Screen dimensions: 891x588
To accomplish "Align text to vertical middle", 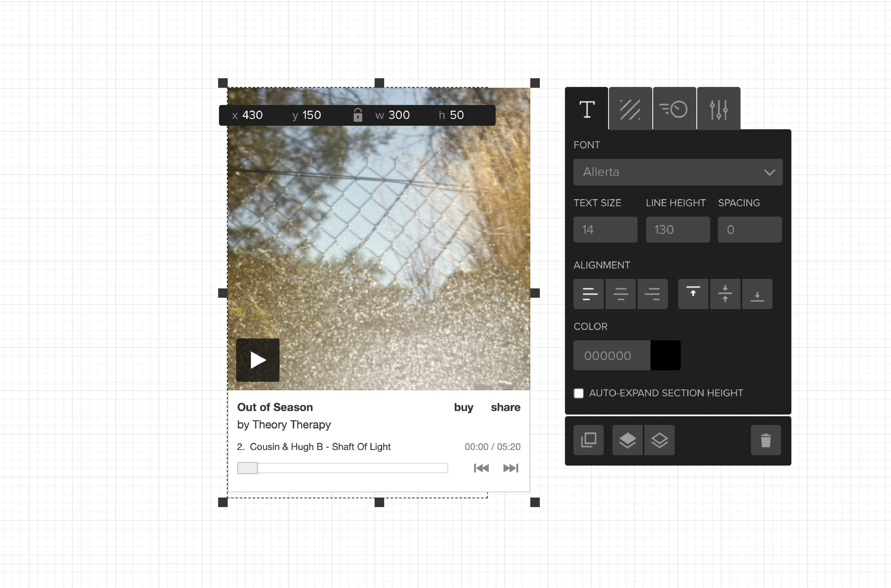I will tap(725, 294).
